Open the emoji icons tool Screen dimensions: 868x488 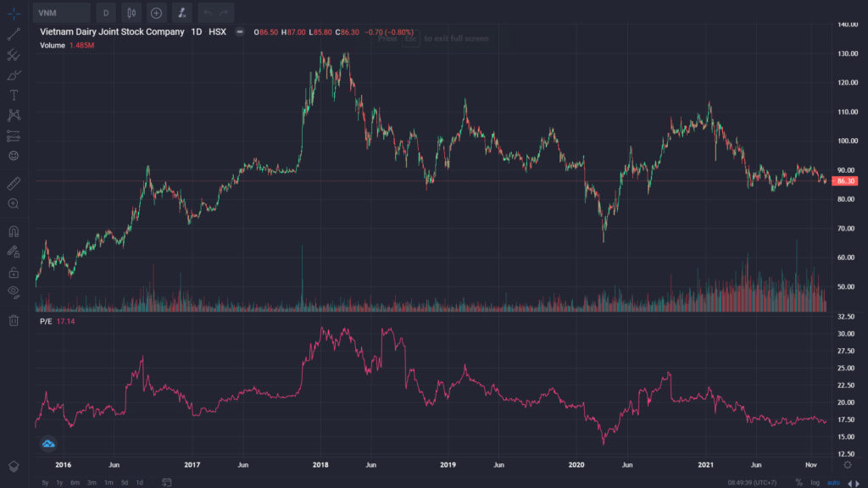[x=14, y=156]
